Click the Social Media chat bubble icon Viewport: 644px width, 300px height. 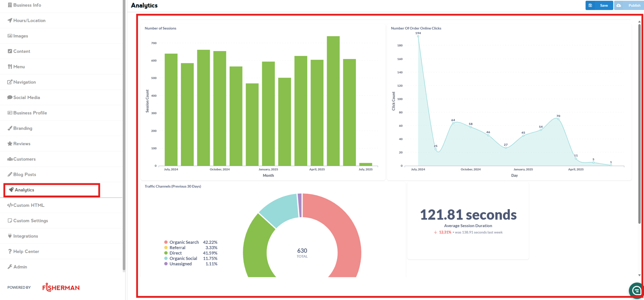click(10, 98)
